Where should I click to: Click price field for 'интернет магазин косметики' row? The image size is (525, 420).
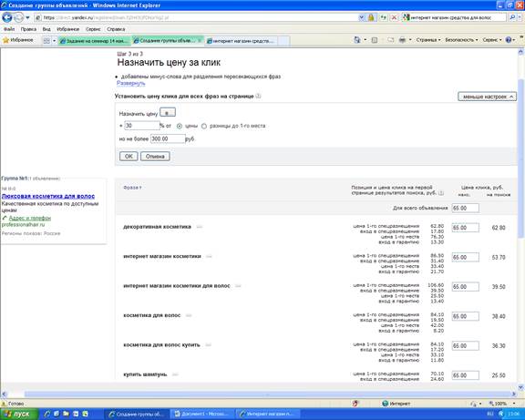(x=466, y=257)
